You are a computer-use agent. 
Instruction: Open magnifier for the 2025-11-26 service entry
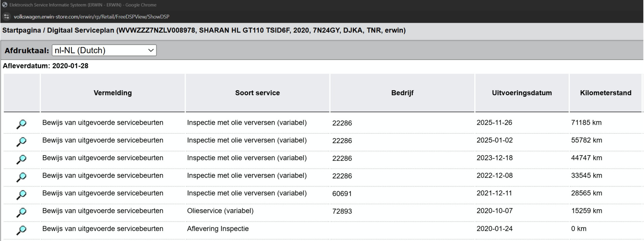(21, 124)
